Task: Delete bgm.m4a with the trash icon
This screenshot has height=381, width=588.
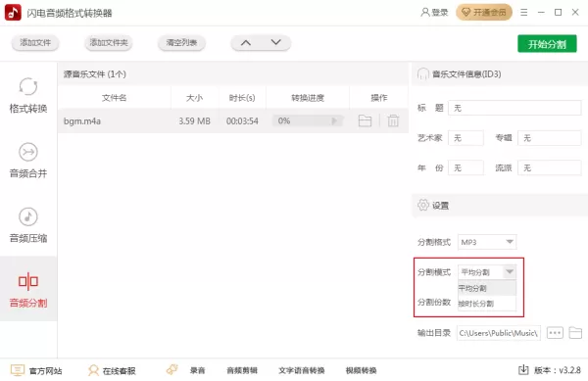Action: coord(393,121)
